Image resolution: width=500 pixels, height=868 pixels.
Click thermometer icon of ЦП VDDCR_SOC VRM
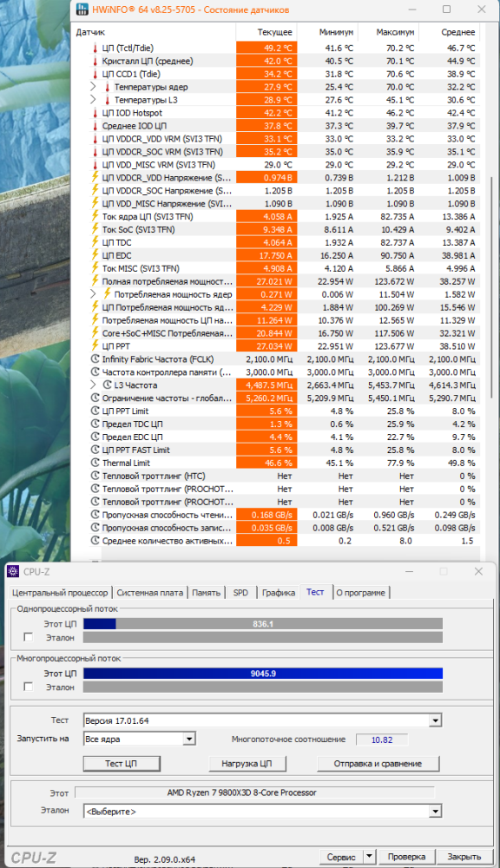(95, 152)
